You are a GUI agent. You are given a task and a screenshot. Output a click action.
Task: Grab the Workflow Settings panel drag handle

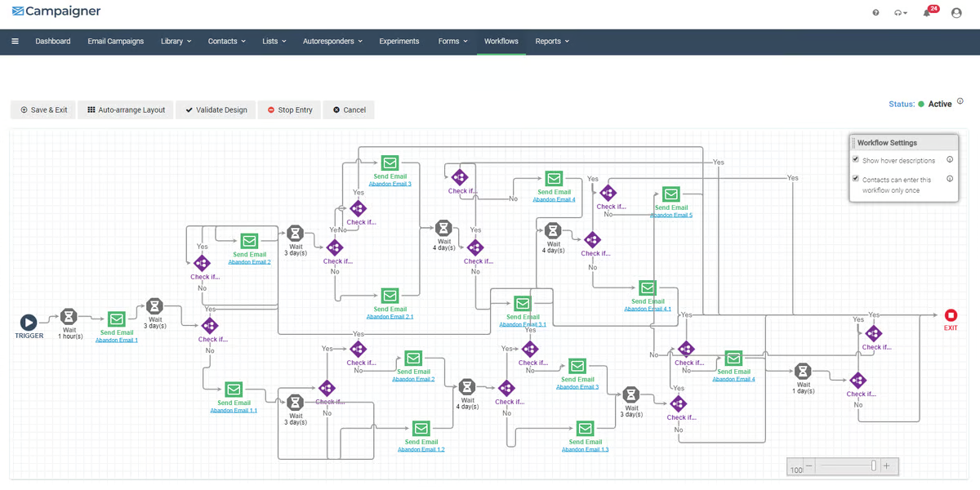pyautogui.click(x=853, y=143)
